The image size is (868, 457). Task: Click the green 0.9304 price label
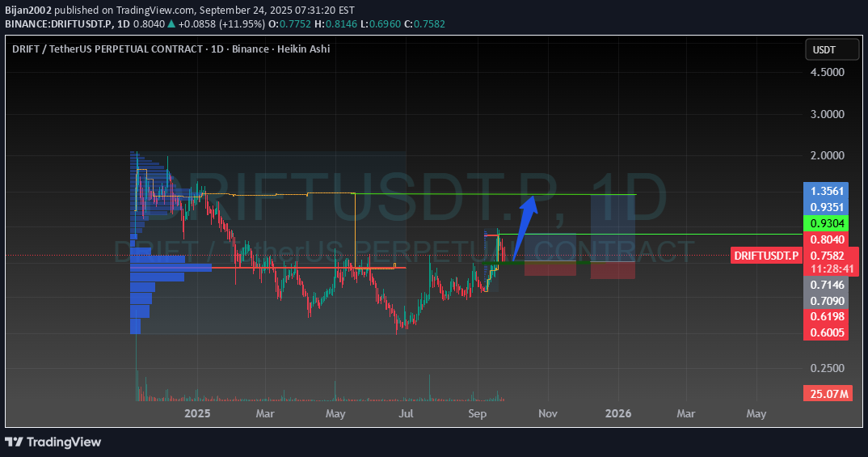pyautogui.click(x=827, y=223)
